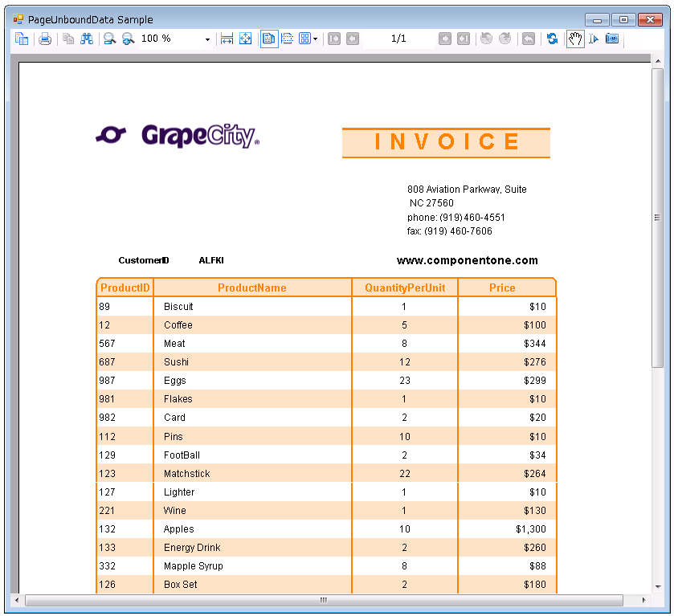
Task: Open the zoom percentage dropdown
Action: (x=206, y=39)
